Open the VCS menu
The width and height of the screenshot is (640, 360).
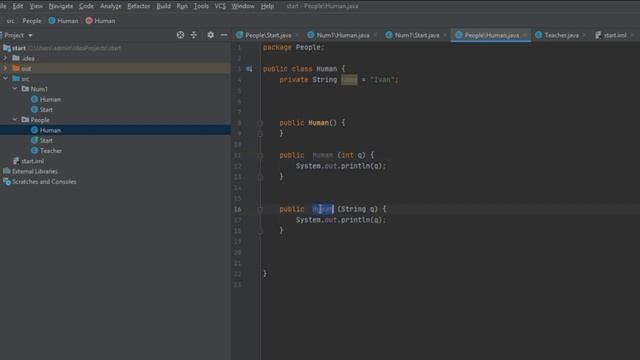pyautogui.click(x=220, y=6)
